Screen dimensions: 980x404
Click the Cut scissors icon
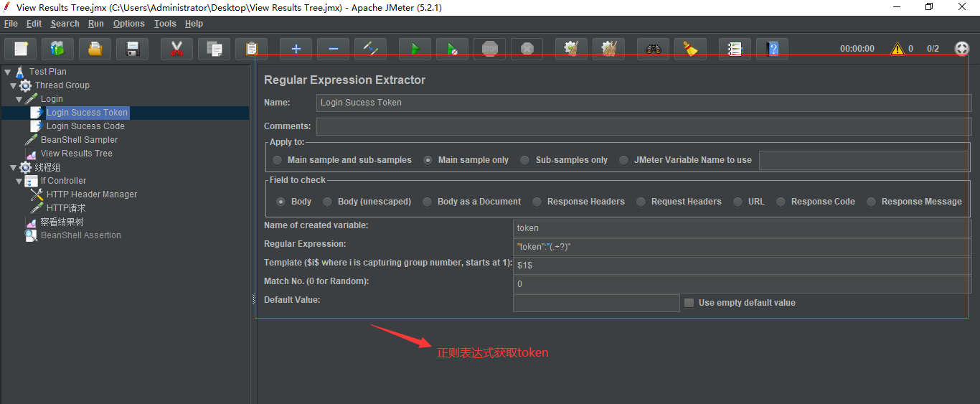pyautogui.click(x=176, y=49)
